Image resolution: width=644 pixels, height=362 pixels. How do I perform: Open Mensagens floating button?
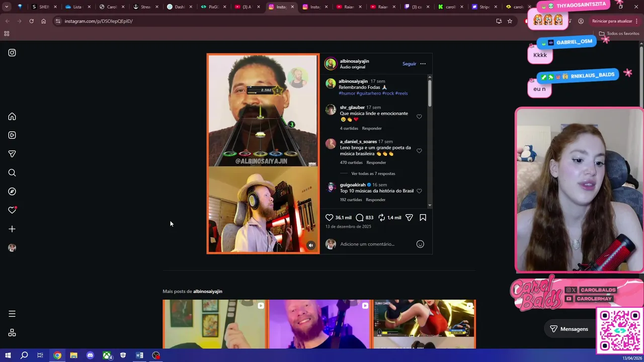click(569, 329)
